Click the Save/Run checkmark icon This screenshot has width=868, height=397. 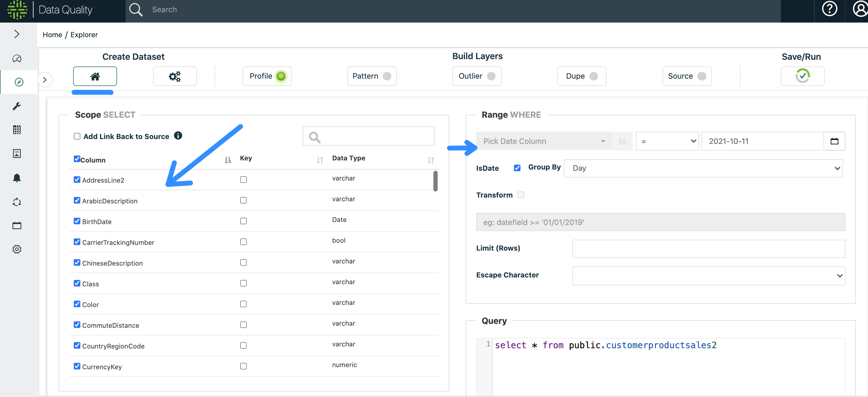[x=802, y=76]
